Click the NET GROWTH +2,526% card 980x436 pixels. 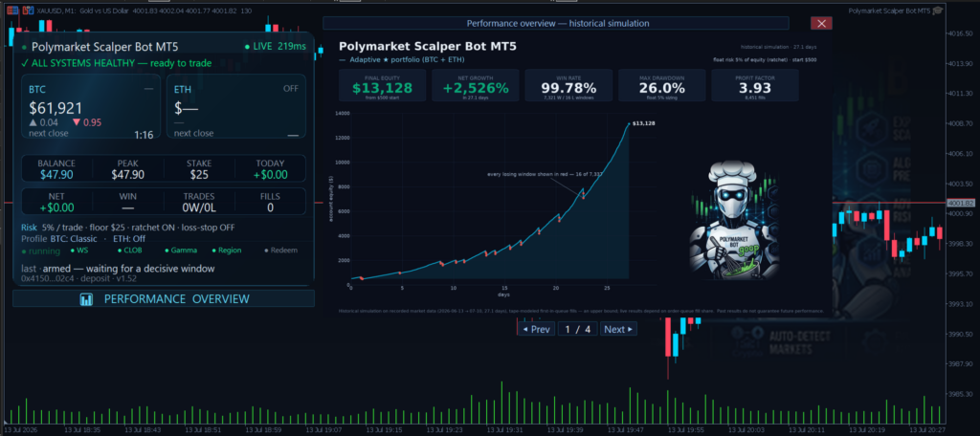pyautogui.click(x=475, y=85)
